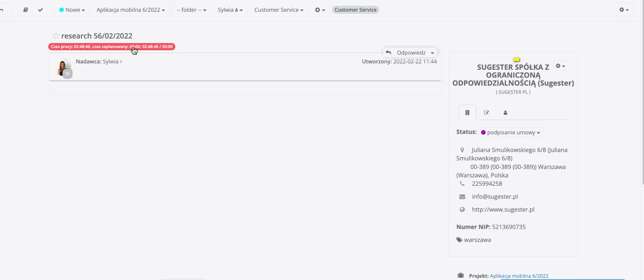Image resolution: width=644 pixels, height=280 pixels.
Task: Click the checkmark icon in the toolbar
Action: point(40,10)
